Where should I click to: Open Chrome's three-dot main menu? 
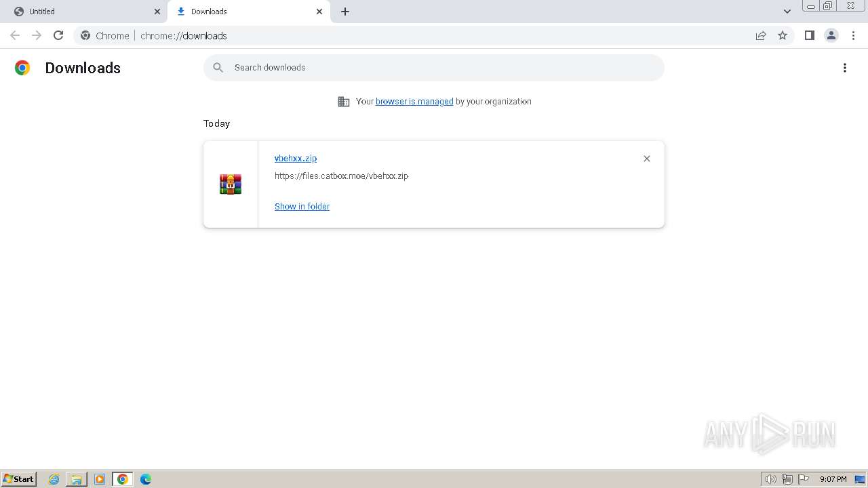(x=853, y=35)
